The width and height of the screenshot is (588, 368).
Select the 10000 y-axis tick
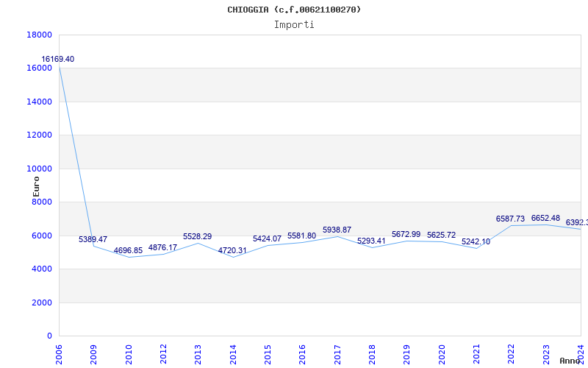pyautogui.click(x=40, y=169)
